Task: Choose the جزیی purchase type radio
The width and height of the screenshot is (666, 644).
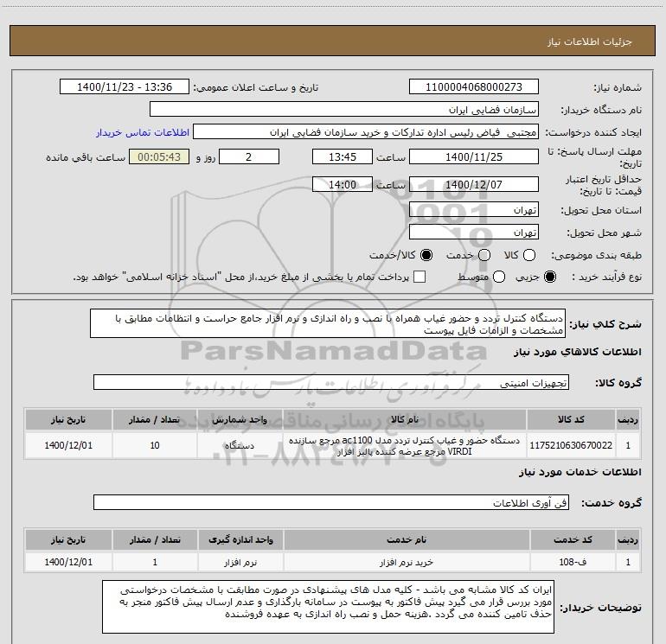Action: tap(550, 277)
